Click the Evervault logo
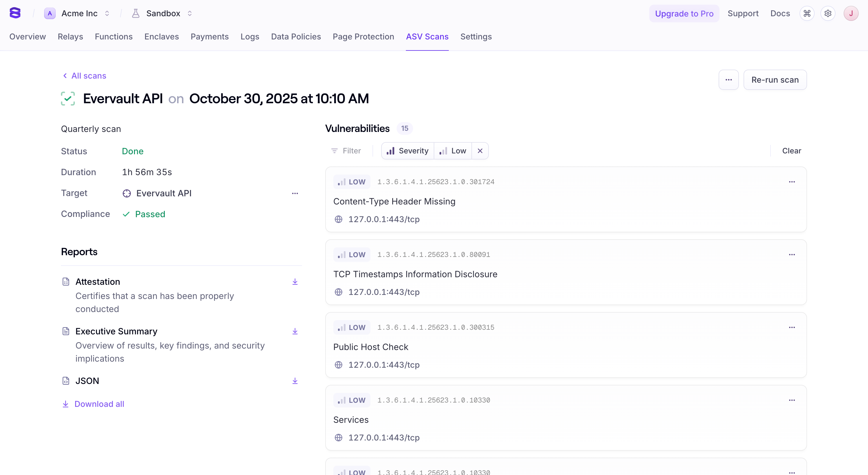 pyautogui.click(x=15, y=13)
